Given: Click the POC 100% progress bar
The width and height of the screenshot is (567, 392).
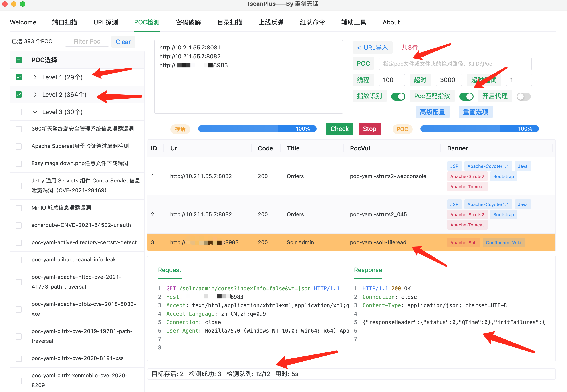Looking at the screenshot, I should 479,129.
